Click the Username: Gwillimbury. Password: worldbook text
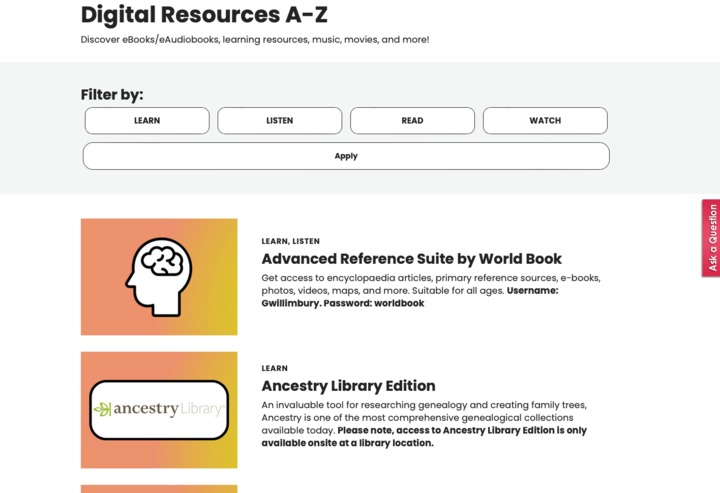The width and height of the screenshot is (720, 493). [410, 297]
